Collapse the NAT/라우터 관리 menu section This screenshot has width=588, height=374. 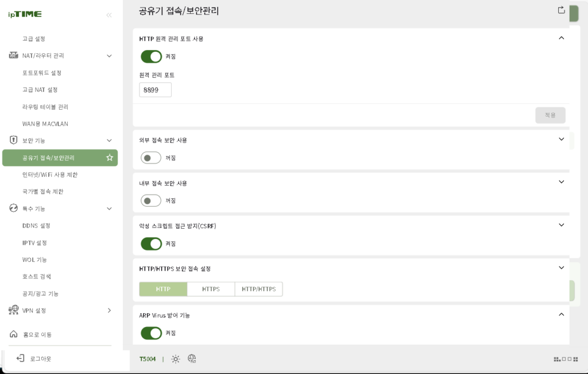pyautogui.click(x=109, y=56)
